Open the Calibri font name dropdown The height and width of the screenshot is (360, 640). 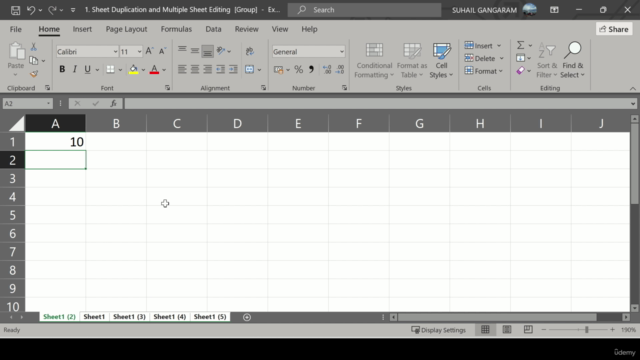tap(115, 52)
